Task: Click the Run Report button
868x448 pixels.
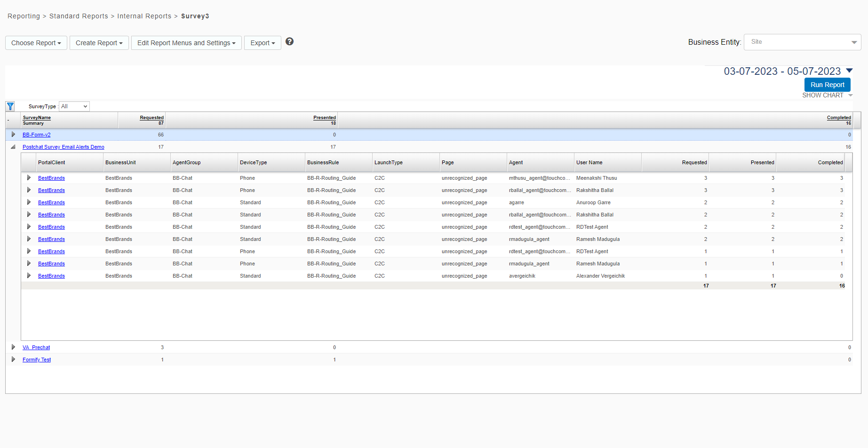Action: (x=827, y=85)
